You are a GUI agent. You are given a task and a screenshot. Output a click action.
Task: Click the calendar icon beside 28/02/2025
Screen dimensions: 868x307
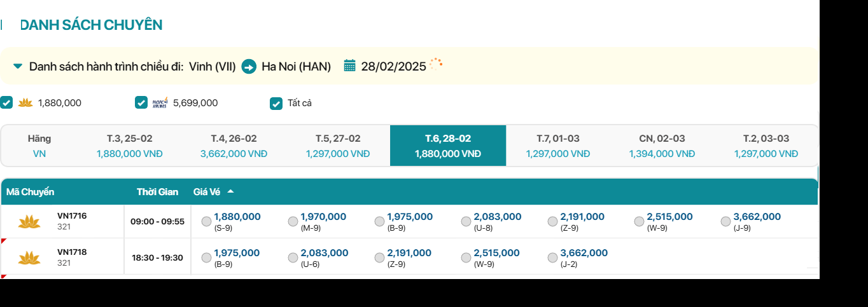pyautogui.click(x=349, y=65)
